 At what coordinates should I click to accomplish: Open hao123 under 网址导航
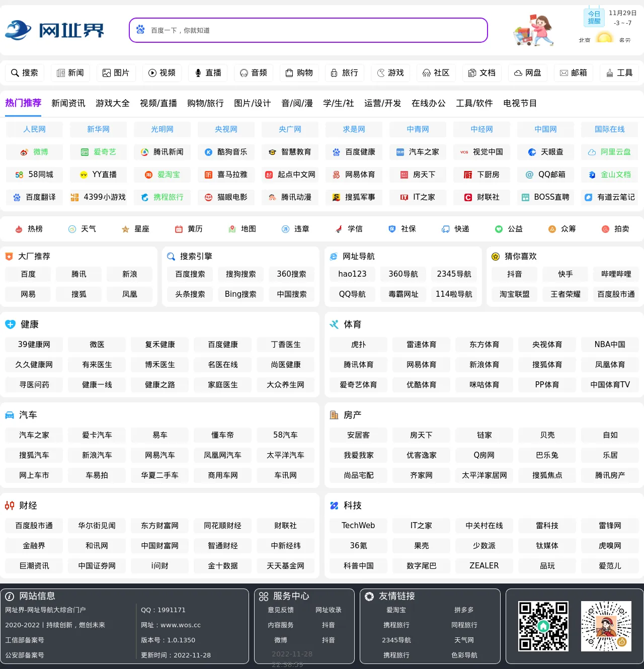coord(352,274)
